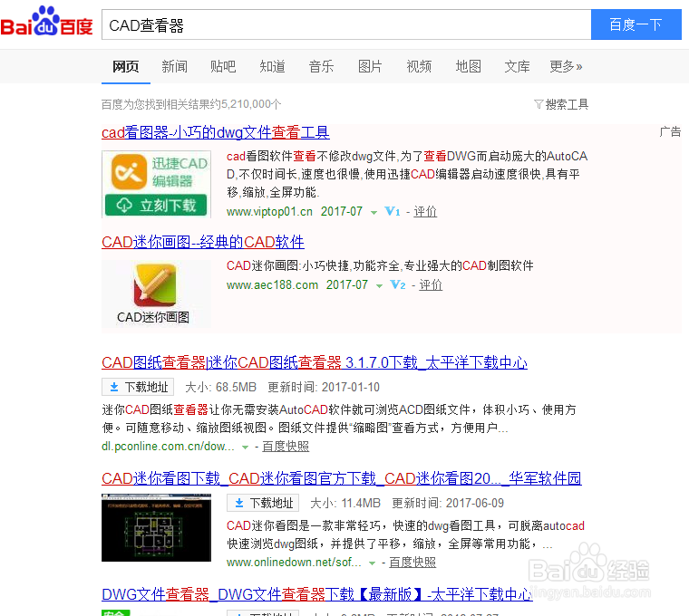Open 搜索工具 filter options
Viewport: 689px width, 616px height.
(x=567, y=104)
